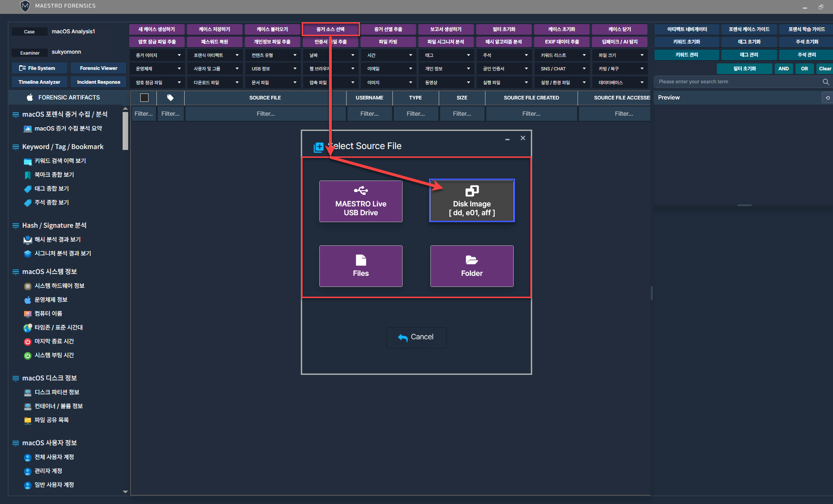
Task: Choose the Files source tile
Action: click(361, 266)
